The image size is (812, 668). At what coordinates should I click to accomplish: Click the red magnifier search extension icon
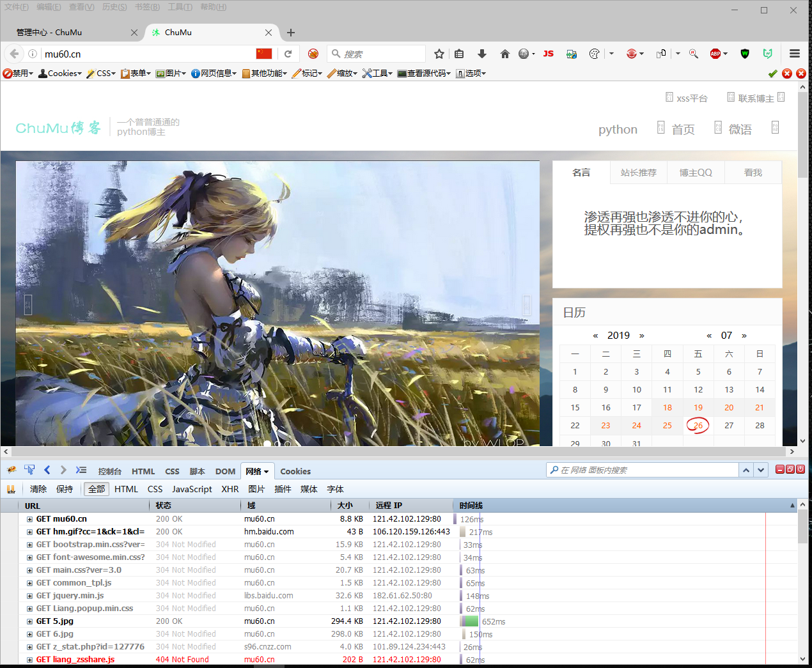pyautogui.click(x=694, y=54)
